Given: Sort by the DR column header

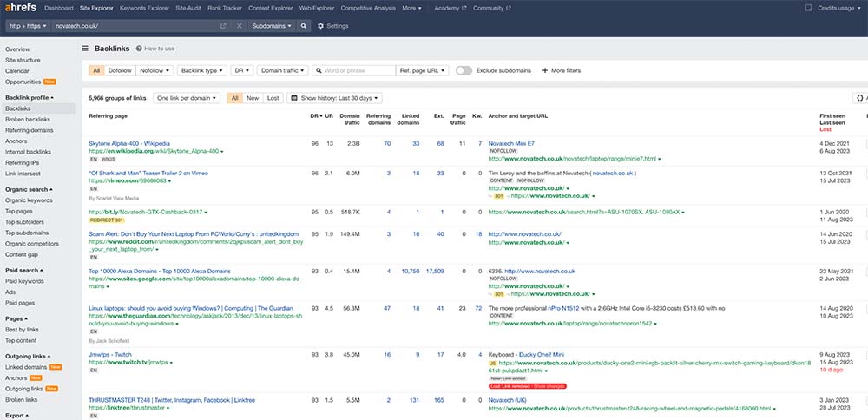Looking at the screenshot, I should pyautogui.click(x=314, y=115).
